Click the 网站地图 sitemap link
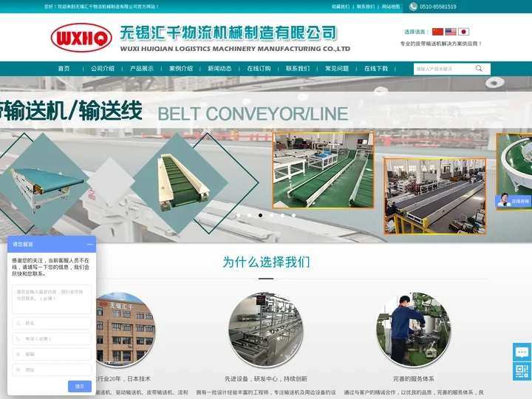Screen dimensions: 532x399 click(391, 7)
